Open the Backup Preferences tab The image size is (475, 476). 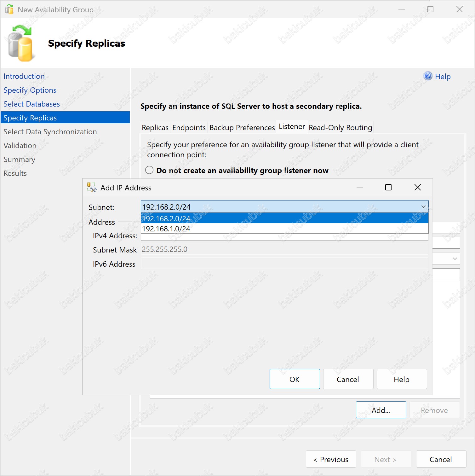[x=242, y=128]
